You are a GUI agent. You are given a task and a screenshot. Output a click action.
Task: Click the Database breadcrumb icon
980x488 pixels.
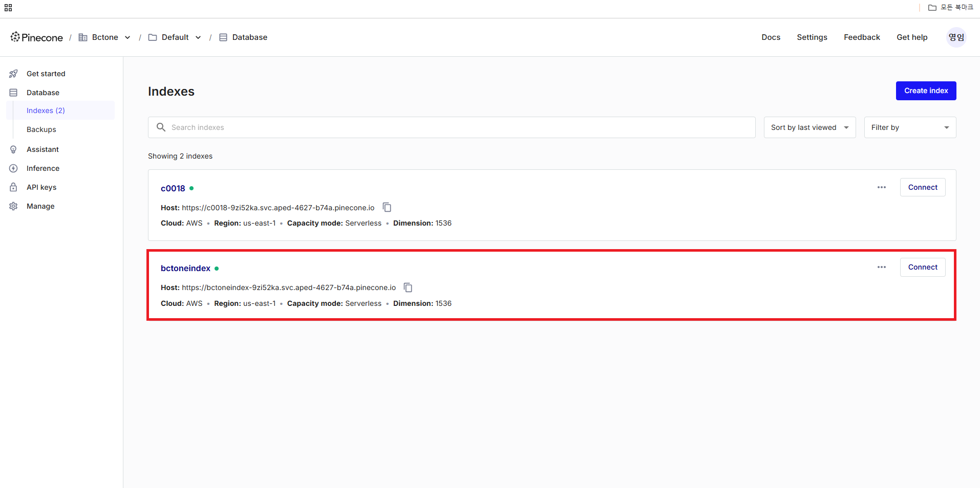223,37
